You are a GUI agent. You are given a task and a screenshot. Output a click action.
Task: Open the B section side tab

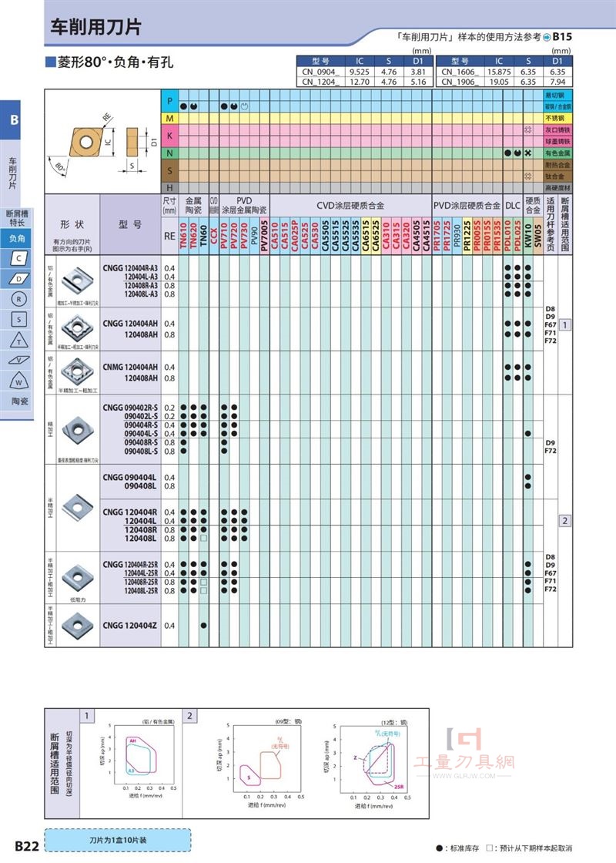point(12,120)
